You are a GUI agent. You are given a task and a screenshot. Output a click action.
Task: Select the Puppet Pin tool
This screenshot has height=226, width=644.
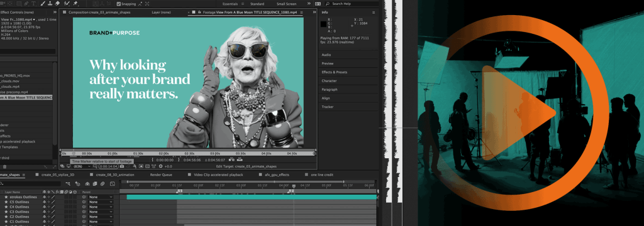point(75,4)
